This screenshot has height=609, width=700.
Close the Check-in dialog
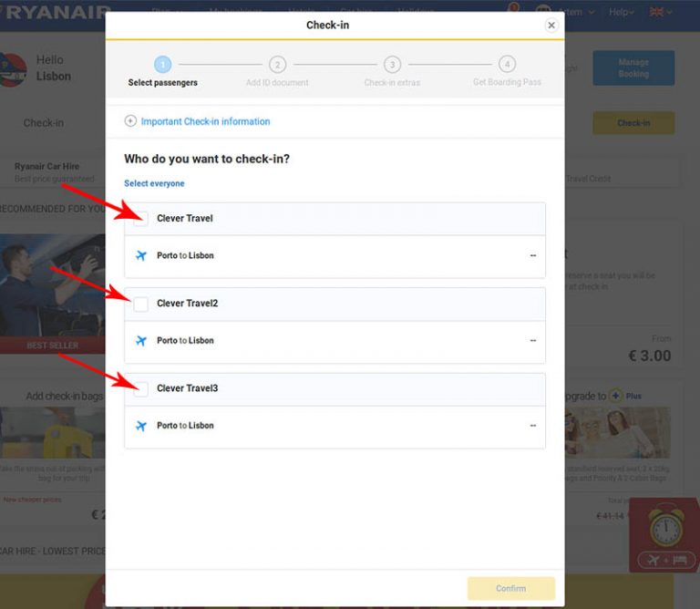551,26
